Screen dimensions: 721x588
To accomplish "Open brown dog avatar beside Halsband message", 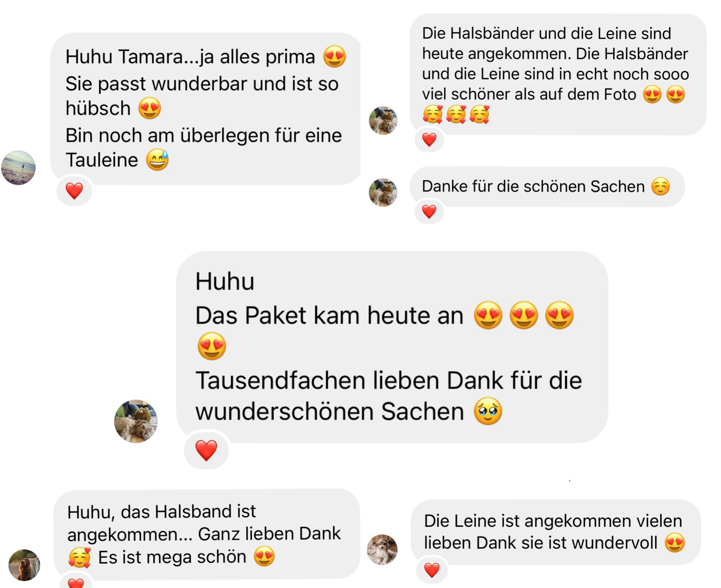I will point(24,565).
